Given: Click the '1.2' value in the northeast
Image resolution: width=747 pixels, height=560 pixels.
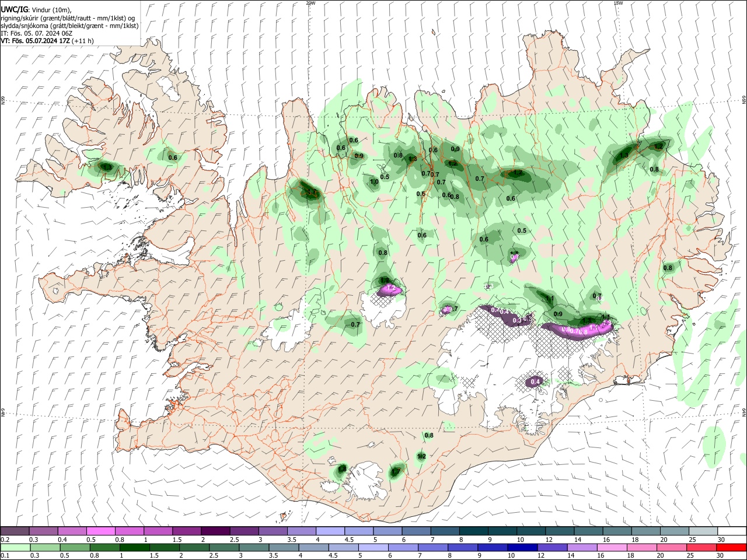Looking at the screenshot, I should [658, 146].
